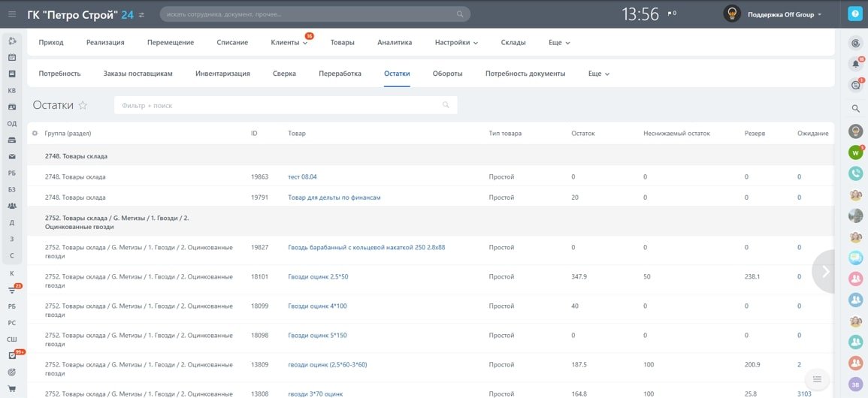The width and height of the screenshot is (868, 398).
Task: Open the Аналитика menu item
Action: coord(395,43)
